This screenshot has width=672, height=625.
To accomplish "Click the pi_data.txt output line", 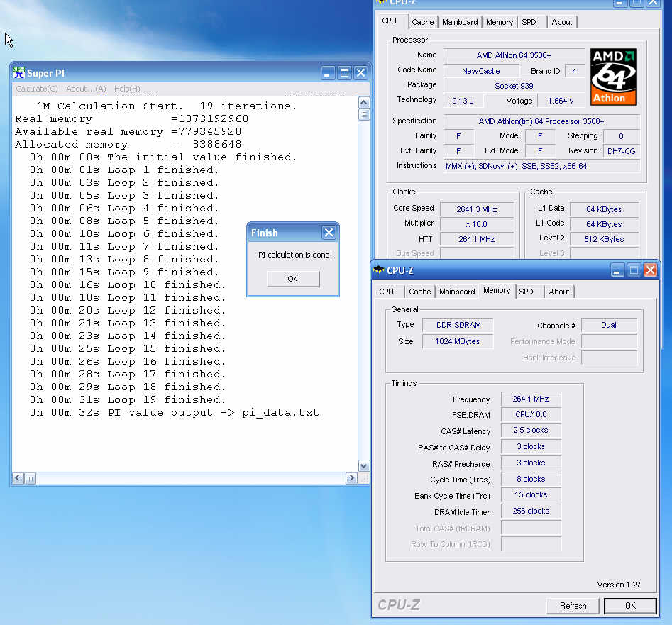I will 174,413.
